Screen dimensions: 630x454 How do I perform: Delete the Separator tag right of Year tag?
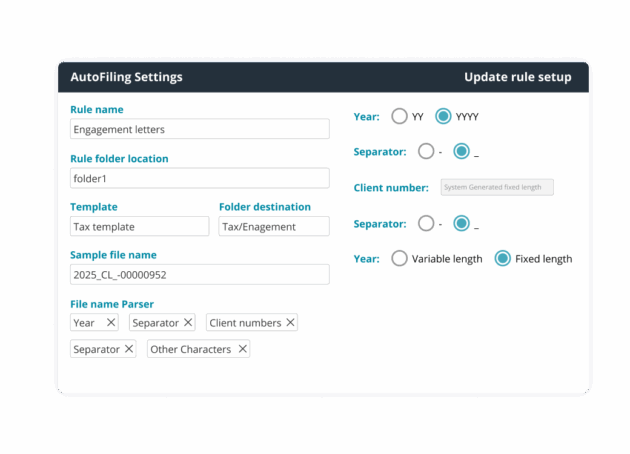coord(188,323)
